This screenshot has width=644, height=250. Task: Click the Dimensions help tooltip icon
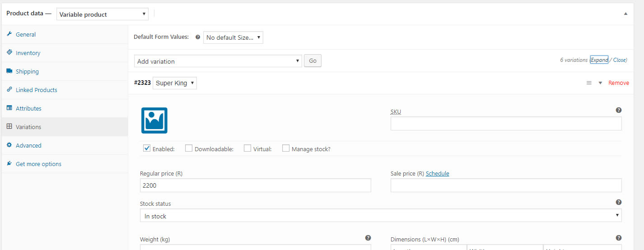click(x=618, y=238)
